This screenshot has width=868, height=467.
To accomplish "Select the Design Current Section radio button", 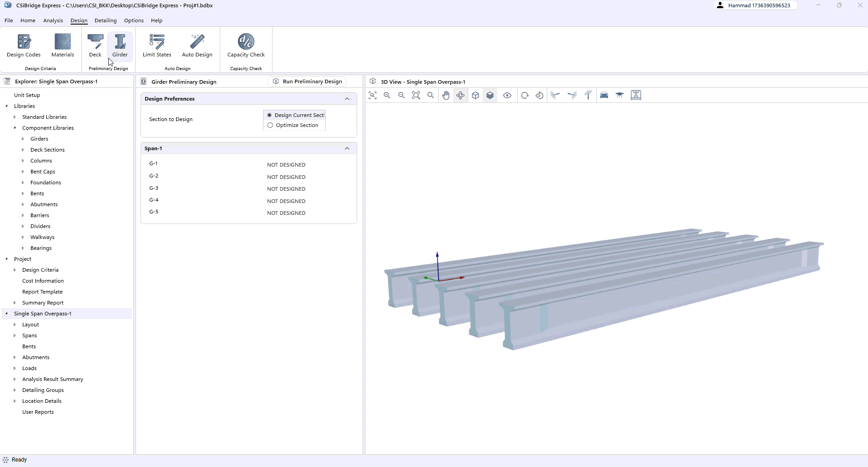I will click(270, 115).
